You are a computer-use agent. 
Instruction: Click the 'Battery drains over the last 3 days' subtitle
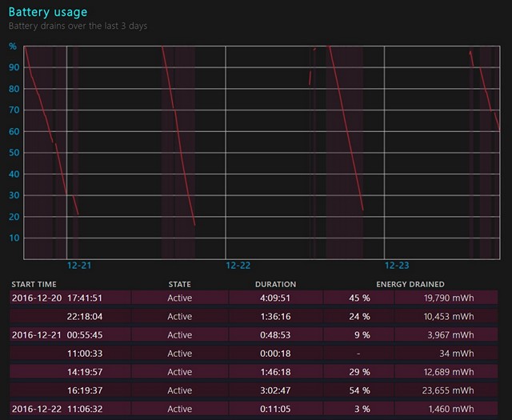(x=78, y=26)
